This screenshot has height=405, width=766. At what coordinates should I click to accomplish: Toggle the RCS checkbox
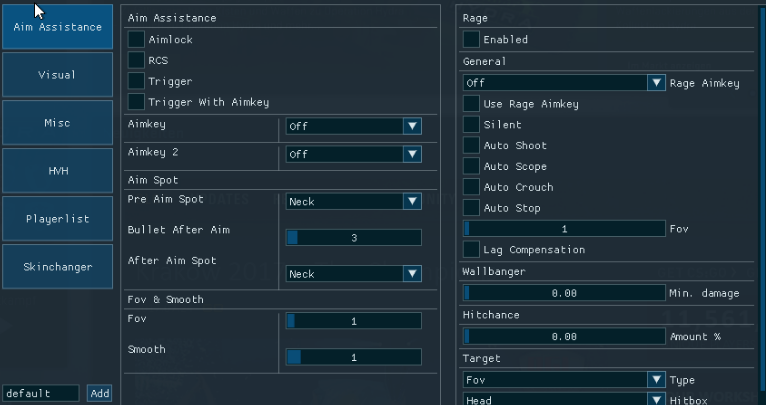[x=137, y=60]
